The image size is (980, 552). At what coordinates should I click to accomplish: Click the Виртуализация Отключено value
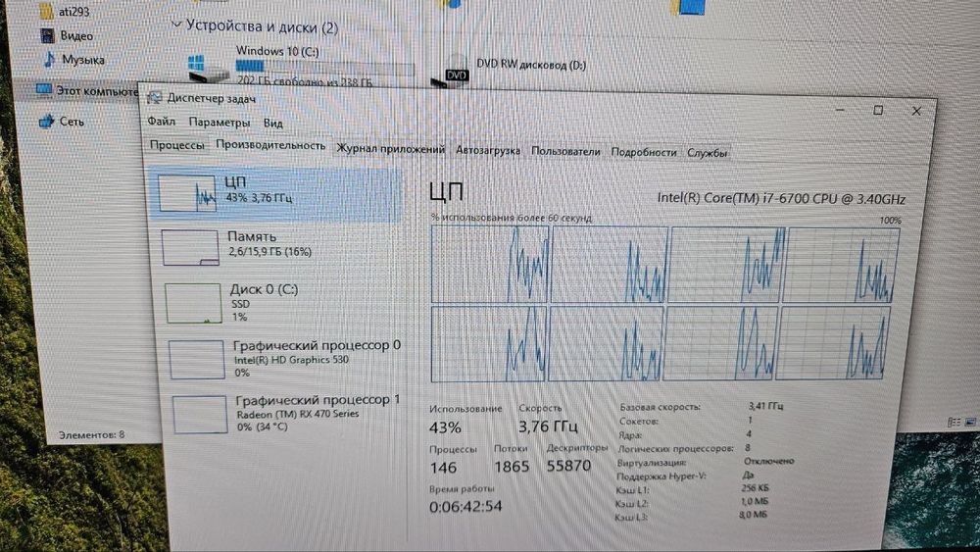pos(768,461)
